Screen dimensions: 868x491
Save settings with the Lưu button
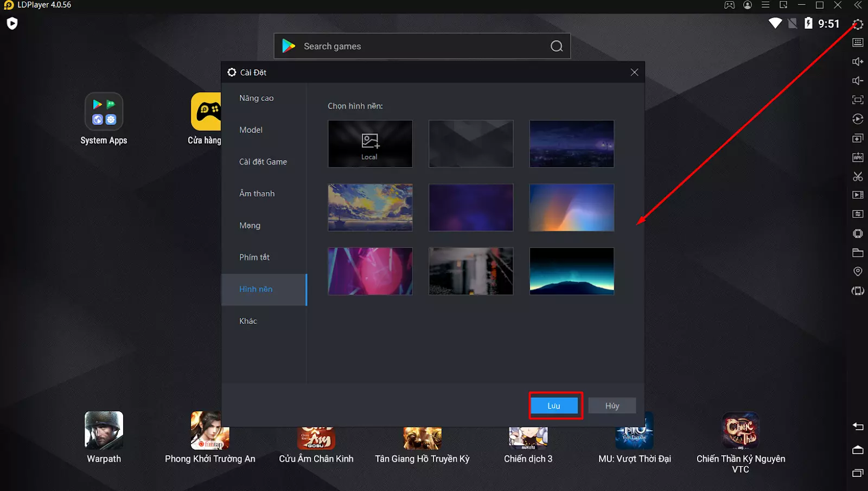point(554,406)
